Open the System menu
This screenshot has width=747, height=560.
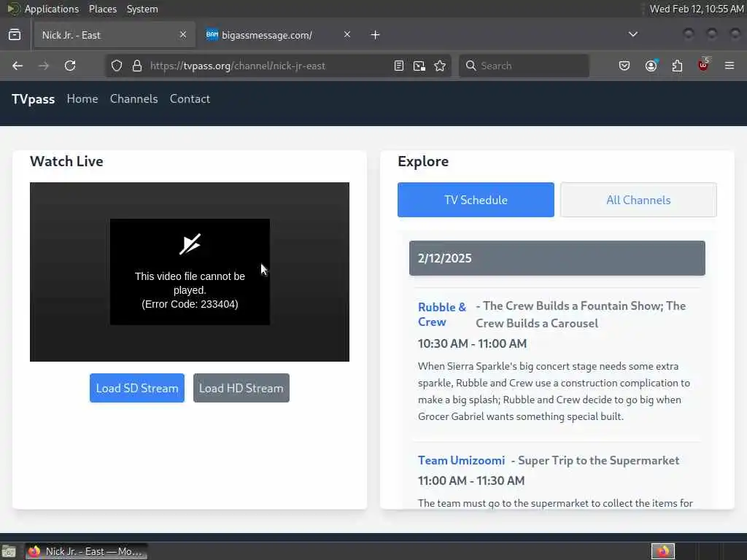coord(142,9)
